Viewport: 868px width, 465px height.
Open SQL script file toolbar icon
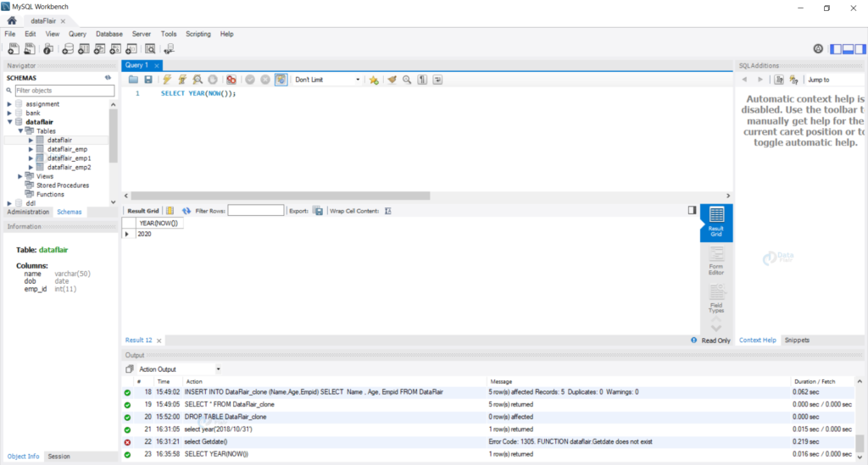(x=30, y=49)
